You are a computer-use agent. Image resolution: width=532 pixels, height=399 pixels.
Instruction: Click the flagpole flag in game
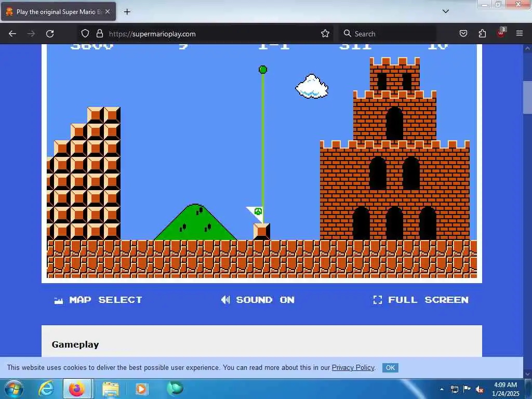(255, 214)
